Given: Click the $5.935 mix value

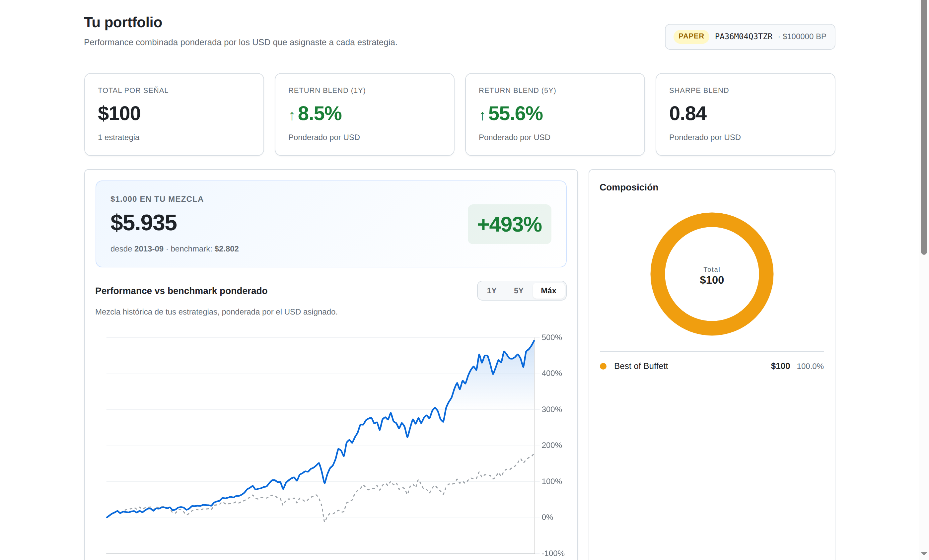Looking at the screenshot, I should pos(143,223).
